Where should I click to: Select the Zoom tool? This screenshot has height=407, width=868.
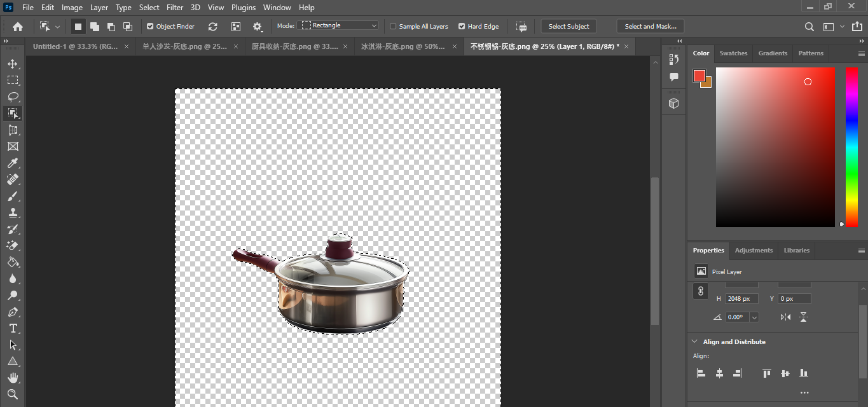13,395
